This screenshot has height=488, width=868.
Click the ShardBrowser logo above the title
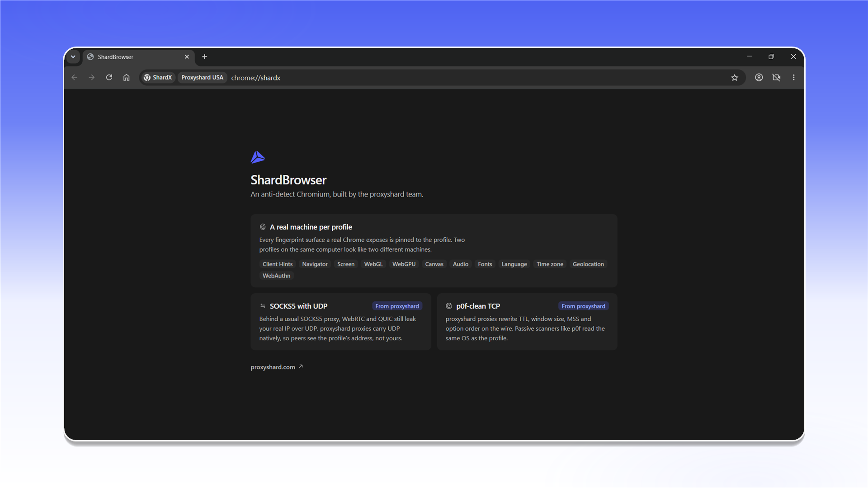coord(258,157)
